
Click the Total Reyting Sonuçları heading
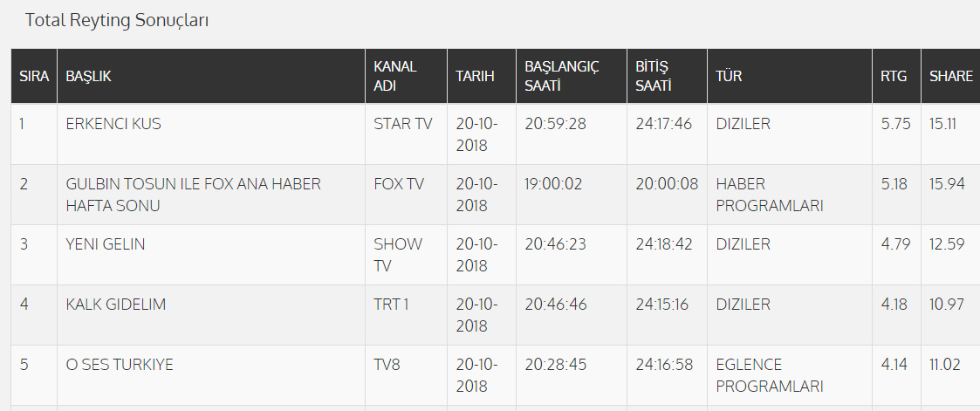pyautogui.click(x=117, y=20)
